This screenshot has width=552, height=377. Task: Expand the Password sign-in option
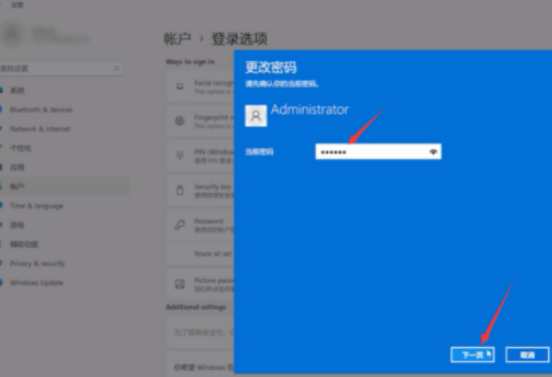tap(200, 225)
